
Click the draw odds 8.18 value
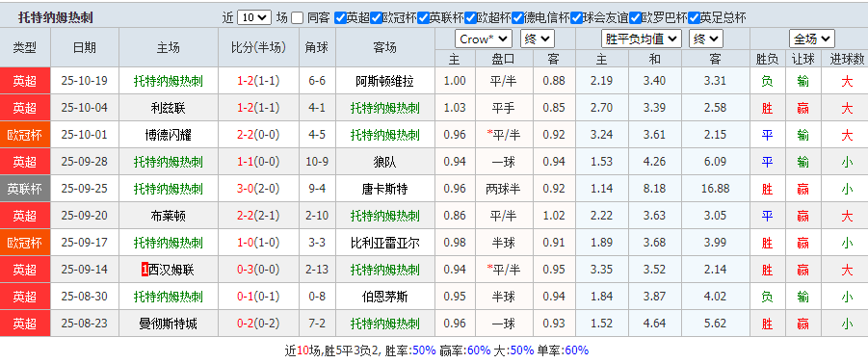coord(655,189)
